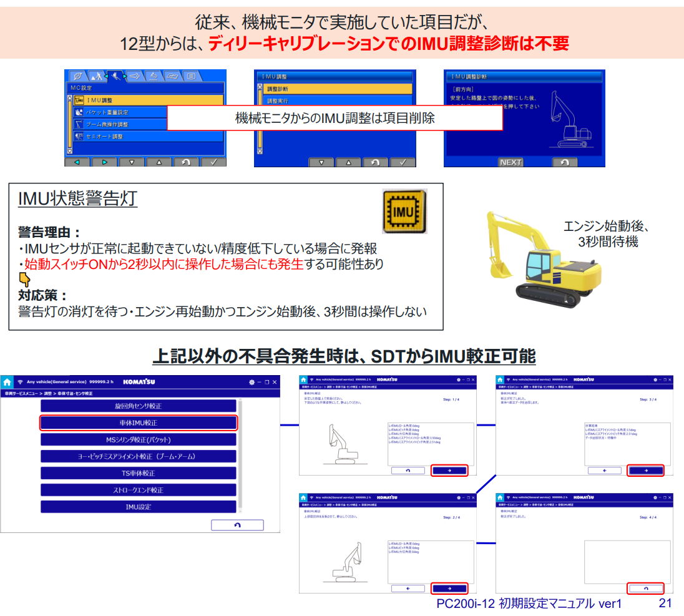Click the return button on Step 4/4 screen

coord(645,588)
